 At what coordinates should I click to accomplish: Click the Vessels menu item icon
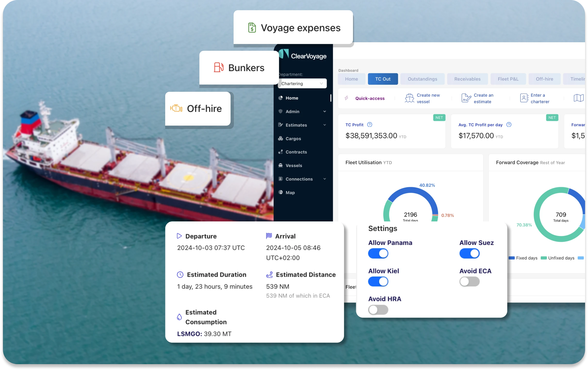click(x=281, y=165)
